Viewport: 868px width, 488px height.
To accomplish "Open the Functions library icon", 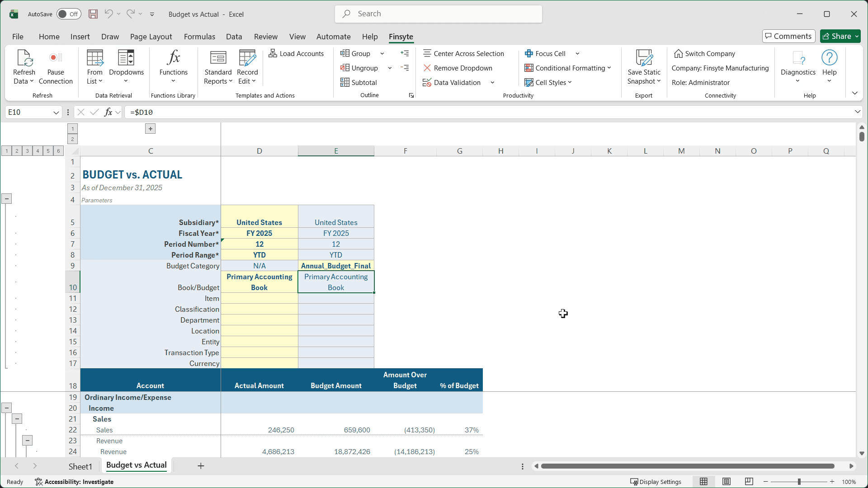I will (174, 58).
